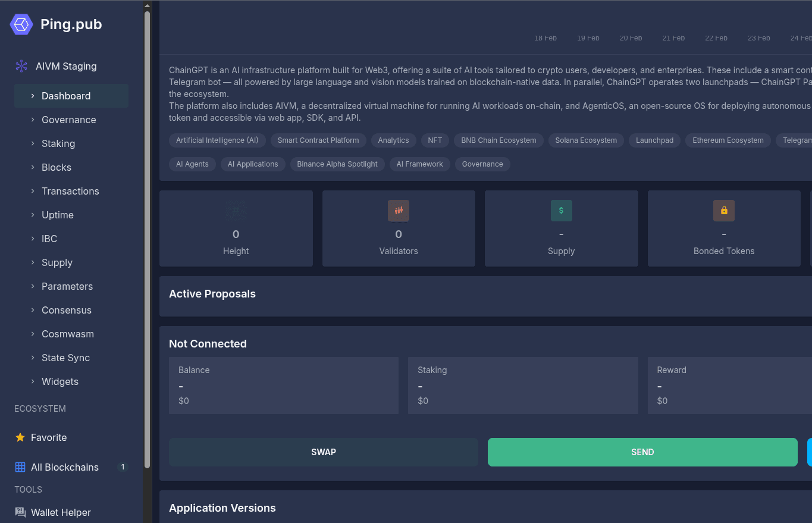Expand the Governance chevron
Screen dimensions: 812x523
[x=33, y=120]
